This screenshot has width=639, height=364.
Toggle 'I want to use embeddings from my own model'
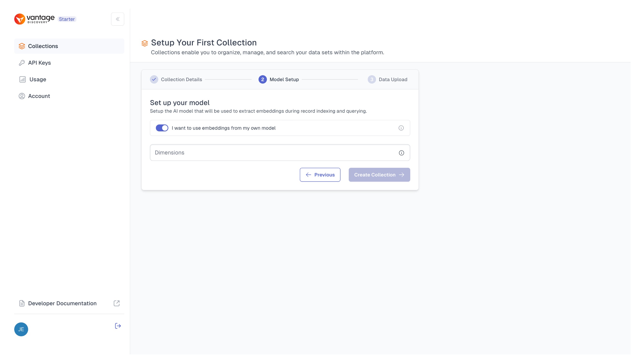(162, 128)
